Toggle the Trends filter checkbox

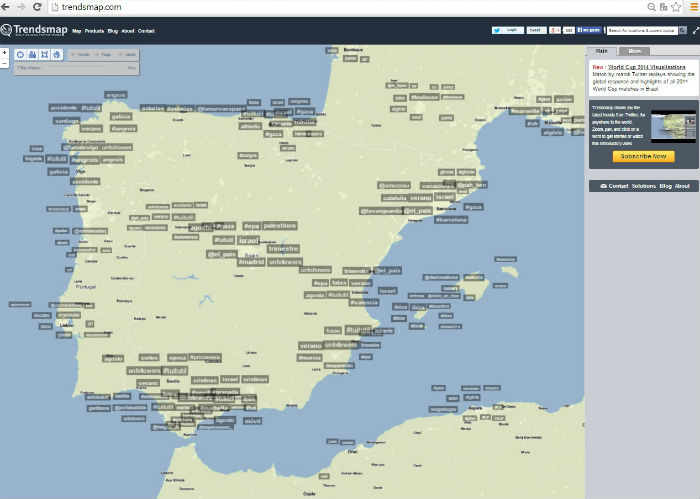coord(74,54)
